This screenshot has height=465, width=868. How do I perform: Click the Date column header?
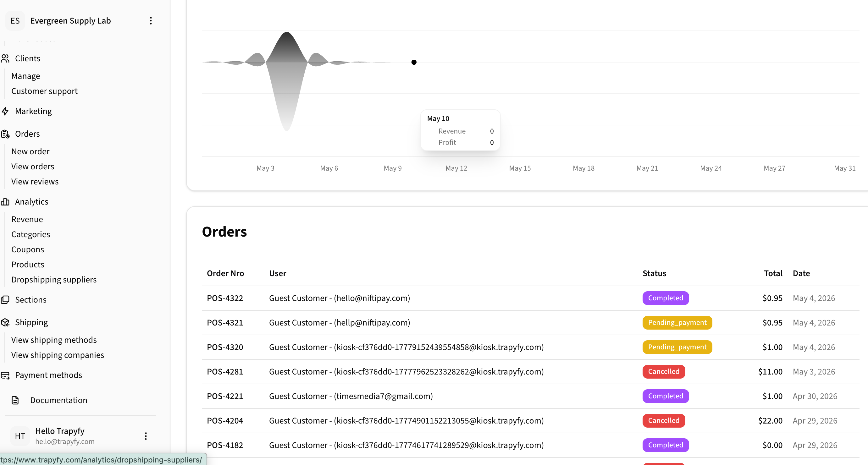[x=801, y=273]
